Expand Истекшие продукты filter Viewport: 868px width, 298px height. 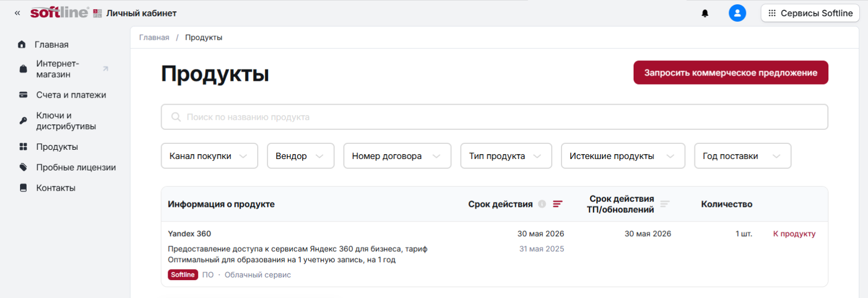623,156
